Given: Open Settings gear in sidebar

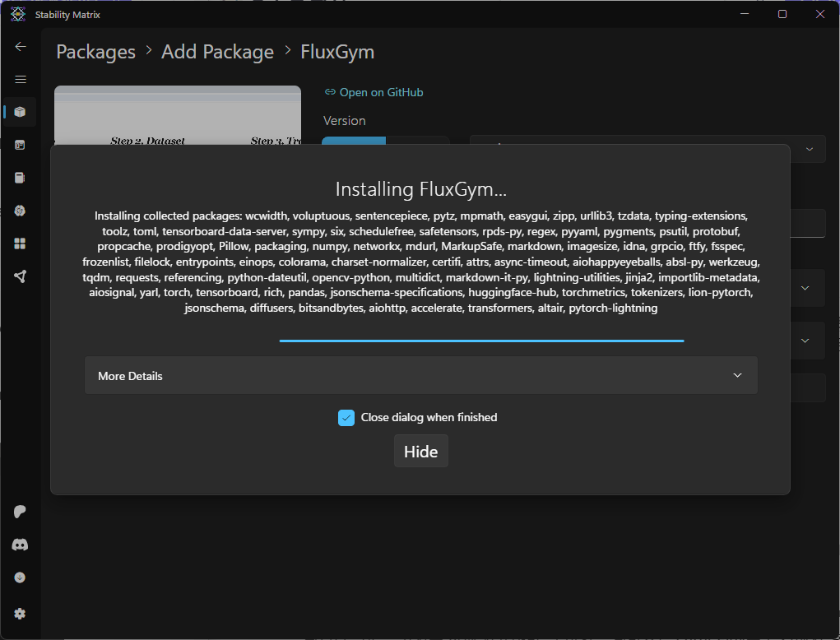Looking at the screenshot, I should 20,614.
